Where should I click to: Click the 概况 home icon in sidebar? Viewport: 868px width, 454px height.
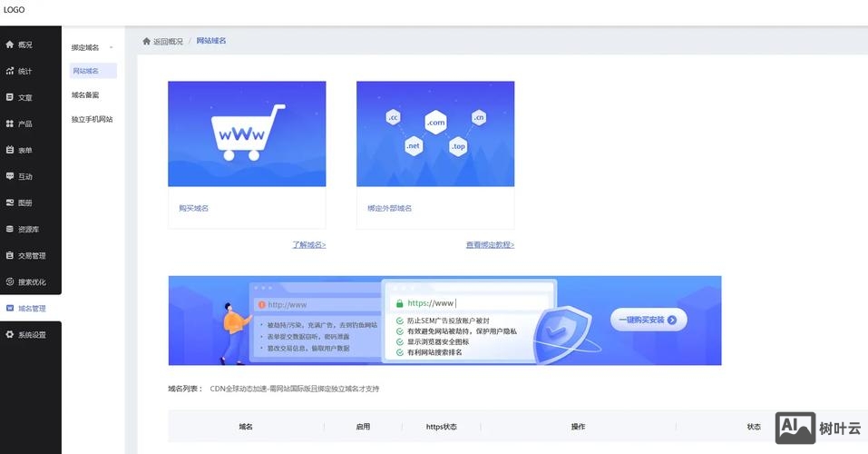pyautogui.click(x=10, y=44)
